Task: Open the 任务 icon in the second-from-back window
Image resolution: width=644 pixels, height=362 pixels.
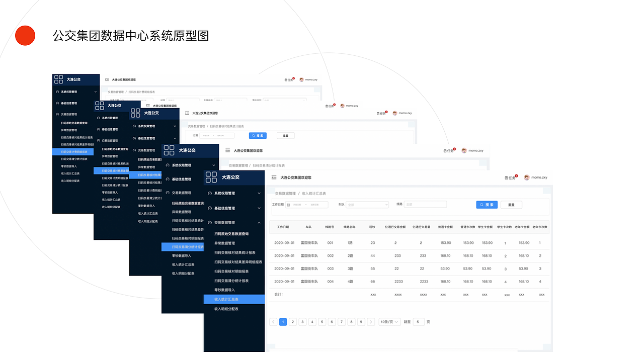Action: (x=330, y=106)
